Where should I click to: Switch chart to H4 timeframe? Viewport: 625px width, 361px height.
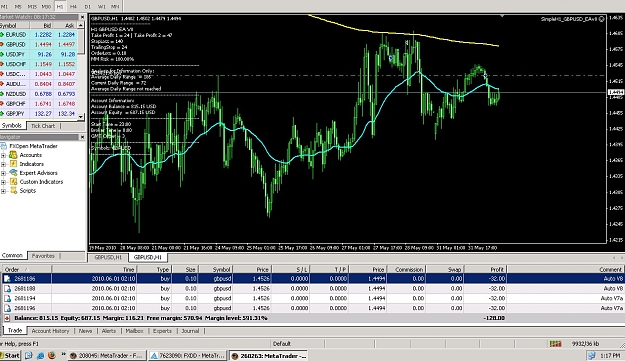[x=73, y=7]
